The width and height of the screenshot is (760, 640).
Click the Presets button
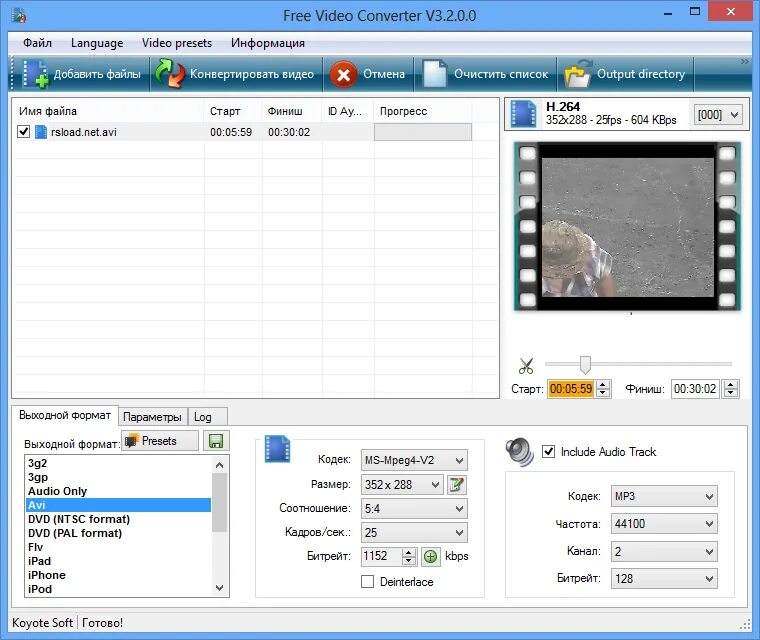pos(159,441)
